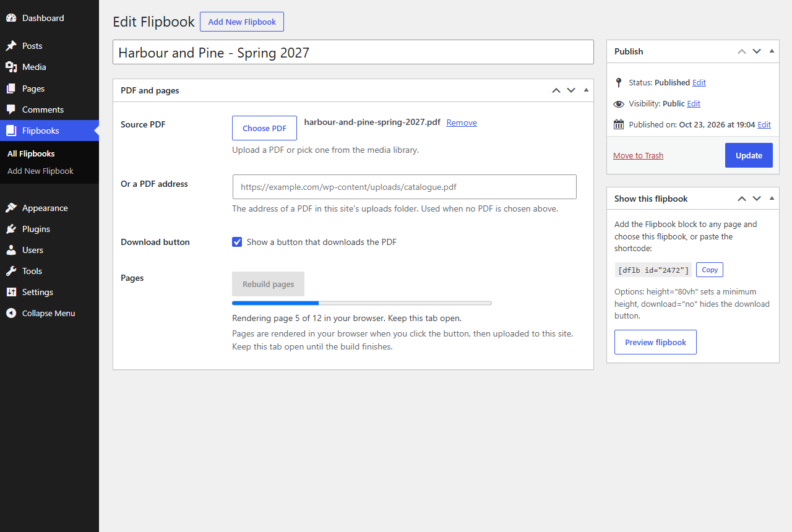This screenshot has height=532, width=792.
Task: Edit the publish status
Action: click(x=699, y=82)
